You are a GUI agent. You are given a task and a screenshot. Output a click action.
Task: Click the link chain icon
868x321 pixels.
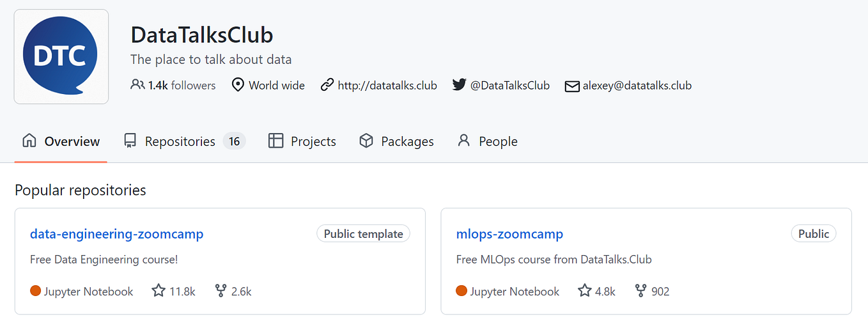coord(327,85)
